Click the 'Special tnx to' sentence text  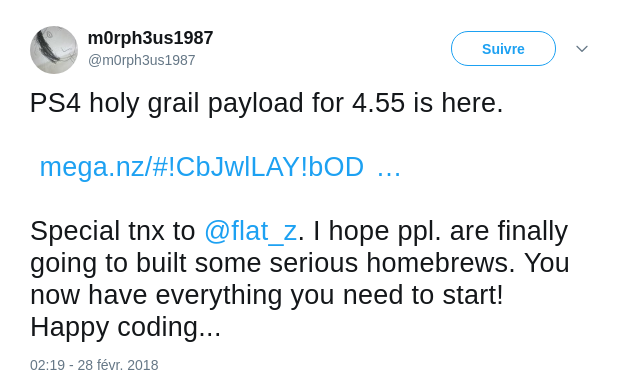pyautogui.click(x=113, y=232)
